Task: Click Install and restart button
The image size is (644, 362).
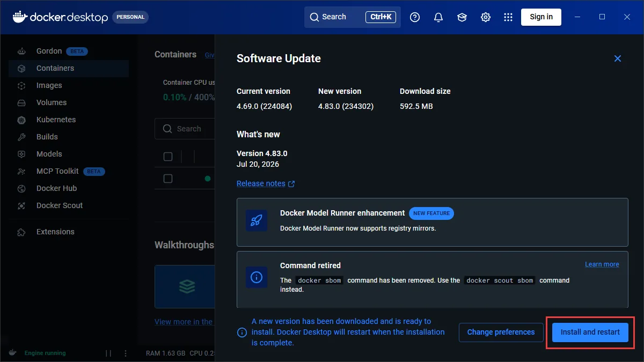Action: [x=590, y=333]
